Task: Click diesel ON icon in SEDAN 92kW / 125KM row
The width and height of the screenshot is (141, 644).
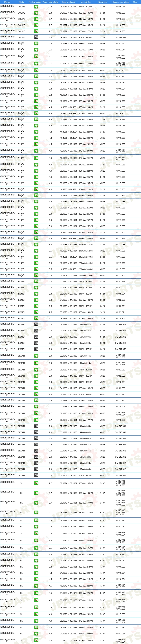Action: click(x=36, y=475)
